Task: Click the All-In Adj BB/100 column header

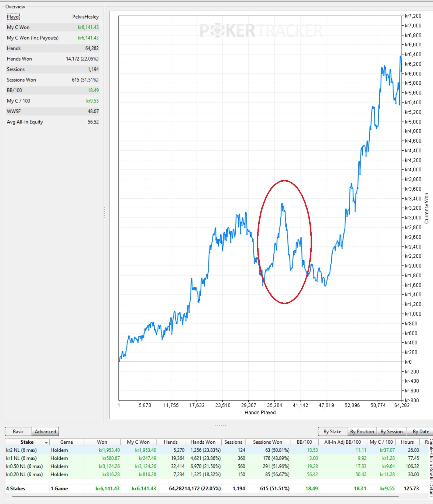Action: 342,442
